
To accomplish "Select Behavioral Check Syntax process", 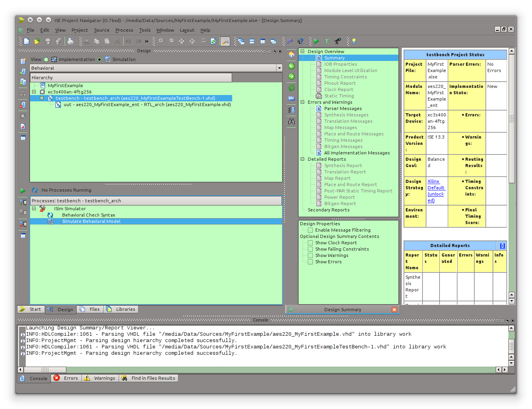I will click(x=89, y=215).
